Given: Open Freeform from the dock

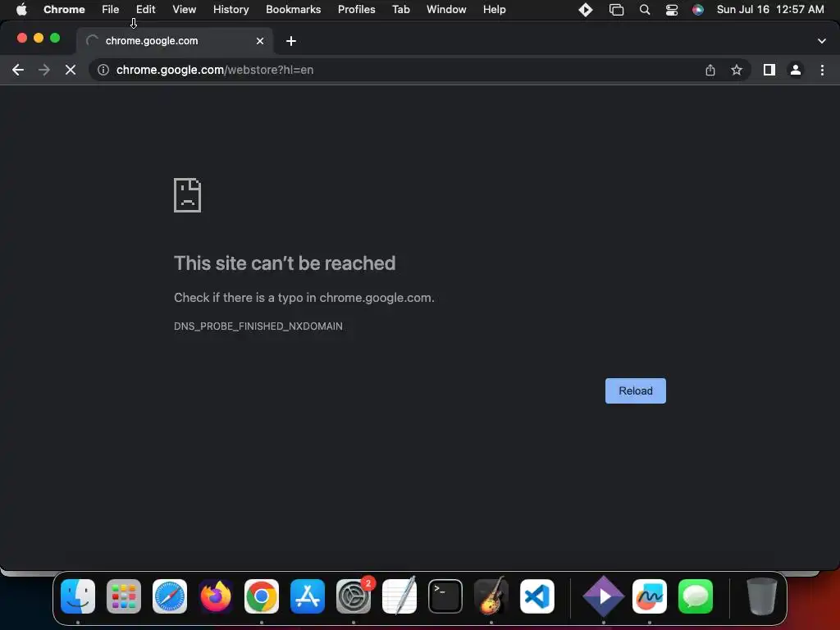Looking at the screenshot, I should click(650, 596).
